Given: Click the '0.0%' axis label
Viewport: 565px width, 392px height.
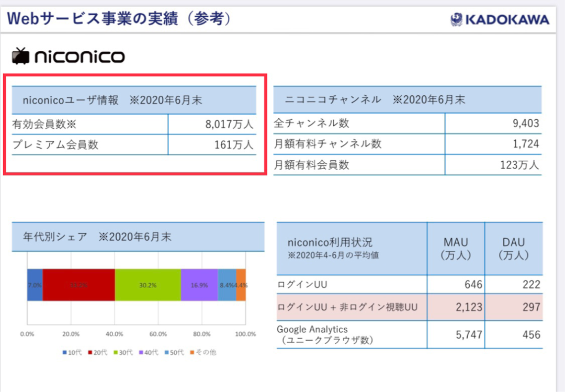Looking at the screenshot, I should click(27, 334).
